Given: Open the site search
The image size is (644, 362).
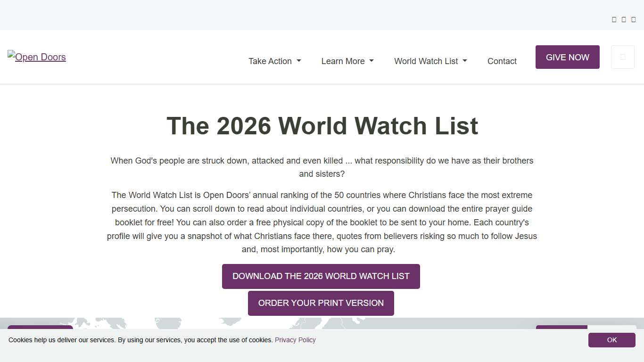Looking at the screenshot, I should tap(622, 57).
